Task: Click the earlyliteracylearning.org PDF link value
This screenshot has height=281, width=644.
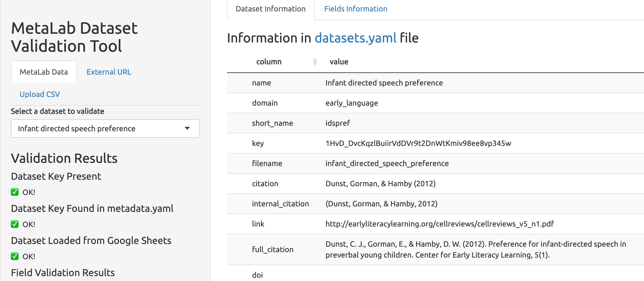Action: 439,224
